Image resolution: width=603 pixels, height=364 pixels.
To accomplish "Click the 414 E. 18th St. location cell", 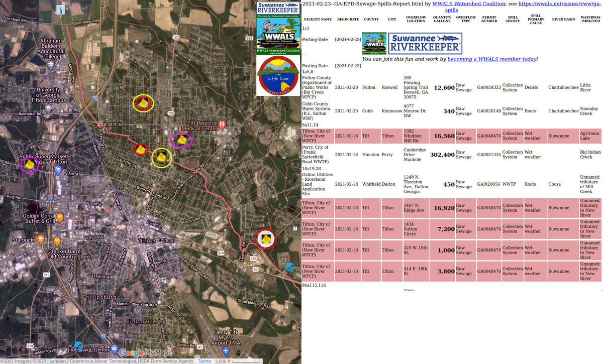I will [x=417, y=271].
